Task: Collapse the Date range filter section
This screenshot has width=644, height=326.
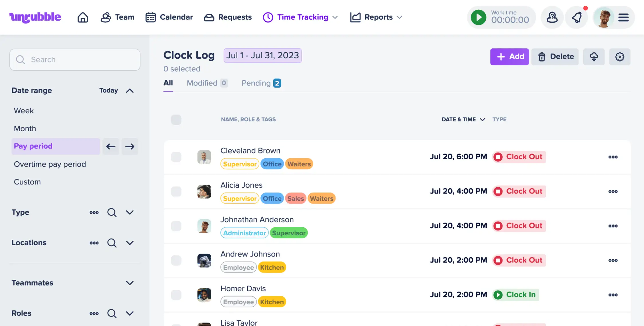Action: point(130,90)
